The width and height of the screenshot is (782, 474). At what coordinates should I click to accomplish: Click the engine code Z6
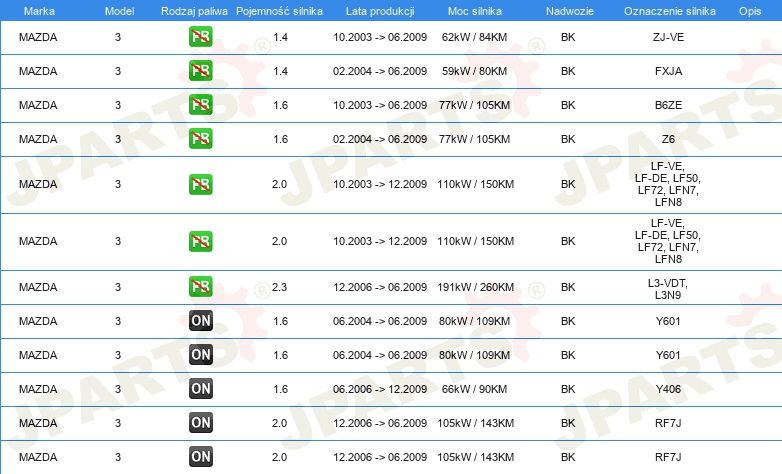pyautogui.click(x=668, y=139)
